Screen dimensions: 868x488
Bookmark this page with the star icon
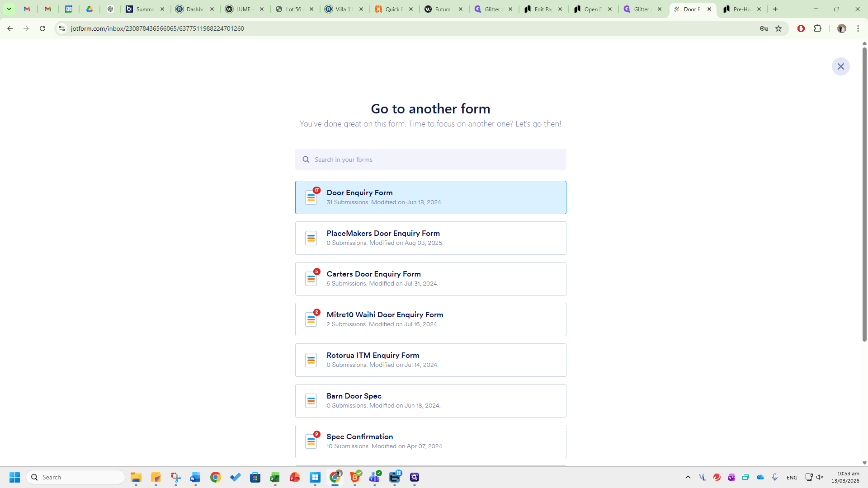click(x=778, y=28)
